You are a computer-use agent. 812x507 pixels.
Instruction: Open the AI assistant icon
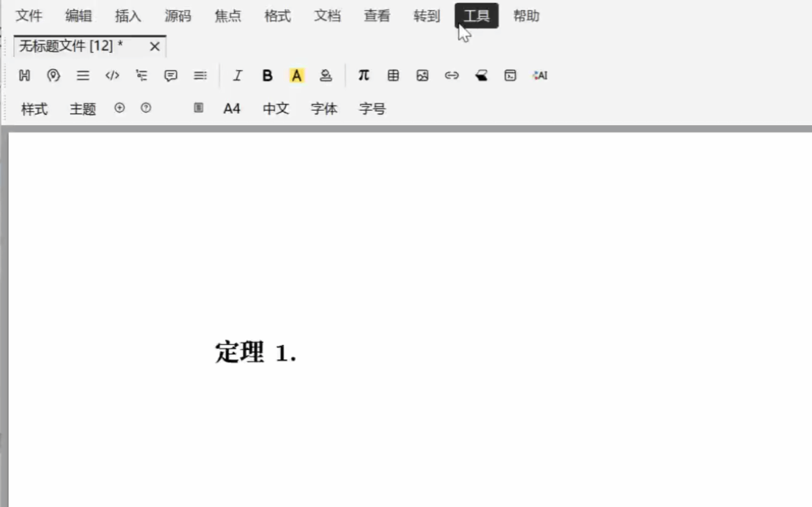pyautogui.click(x=540, y=76)
